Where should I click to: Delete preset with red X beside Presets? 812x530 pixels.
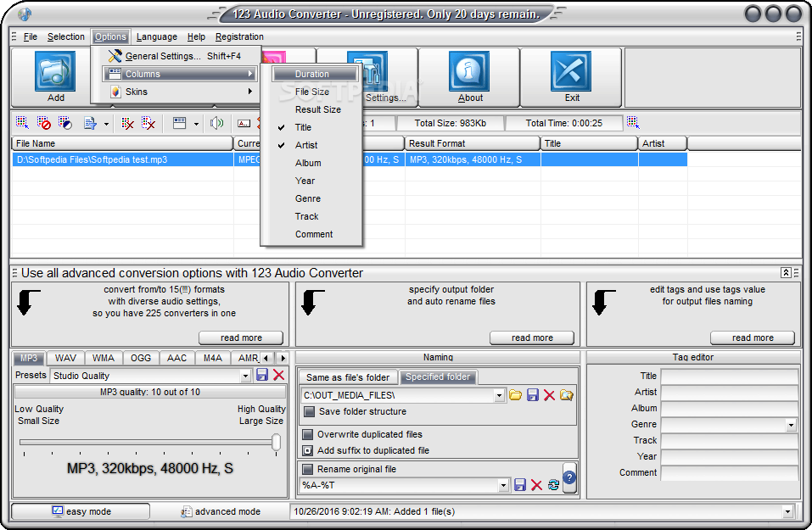pos(278,375)
